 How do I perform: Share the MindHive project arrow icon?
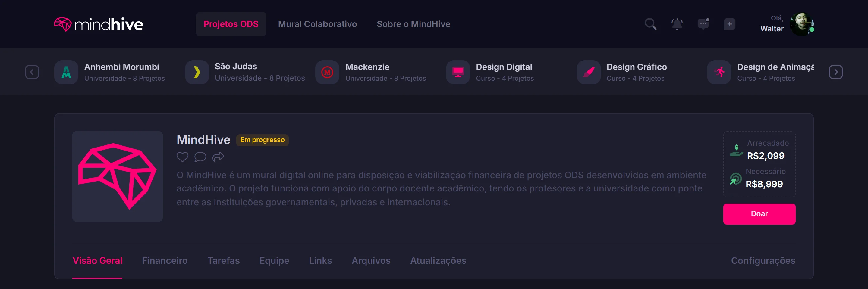click(218, 157)
